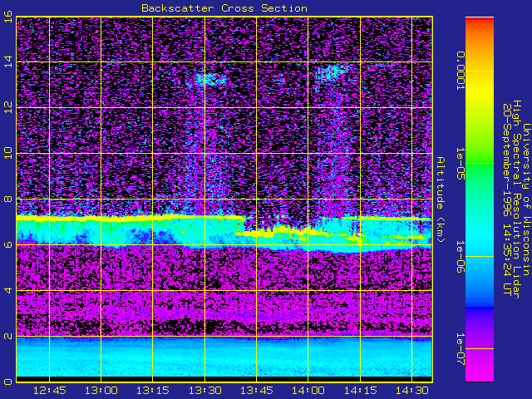Click the 14:00 time axis label
Image resolution: width=532 pixels, height=399 pixels.
(308, 391)
